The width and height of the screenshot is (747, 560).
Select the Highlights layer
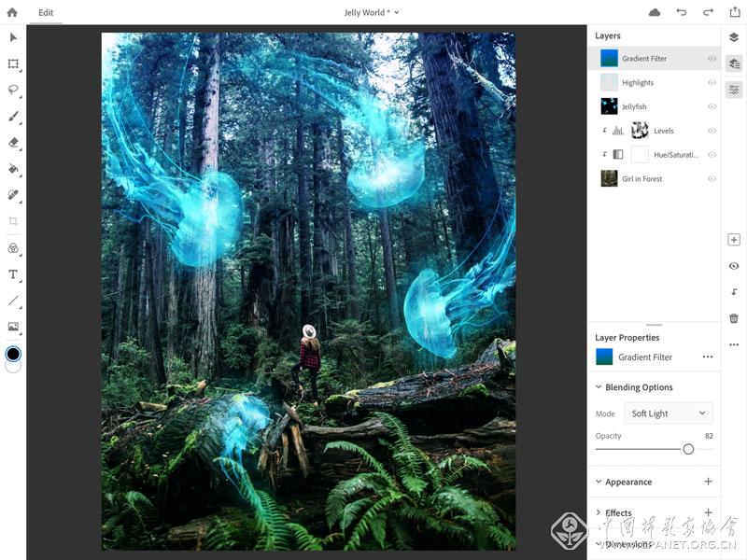tap(655, 82)
